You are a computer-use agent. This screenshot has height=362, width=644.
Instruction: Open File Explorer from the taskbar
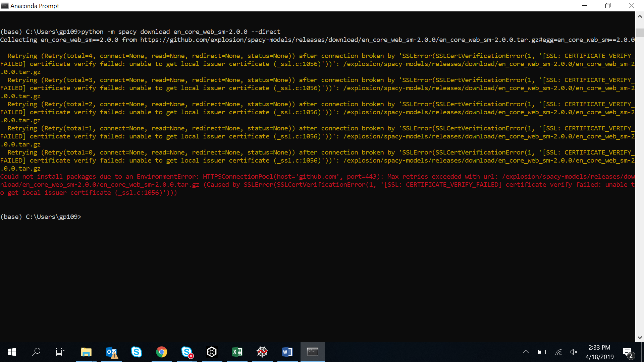tap(86, 352)
